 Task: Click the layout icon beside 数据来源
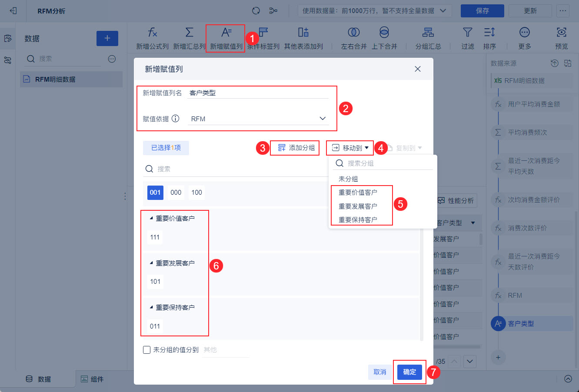point(568,63)
